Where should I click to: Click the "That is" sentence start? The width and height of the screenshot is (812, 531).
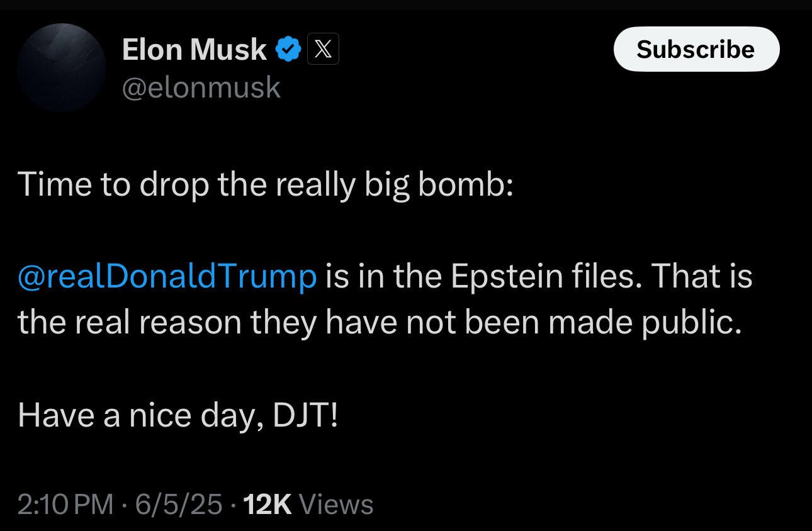702,277
